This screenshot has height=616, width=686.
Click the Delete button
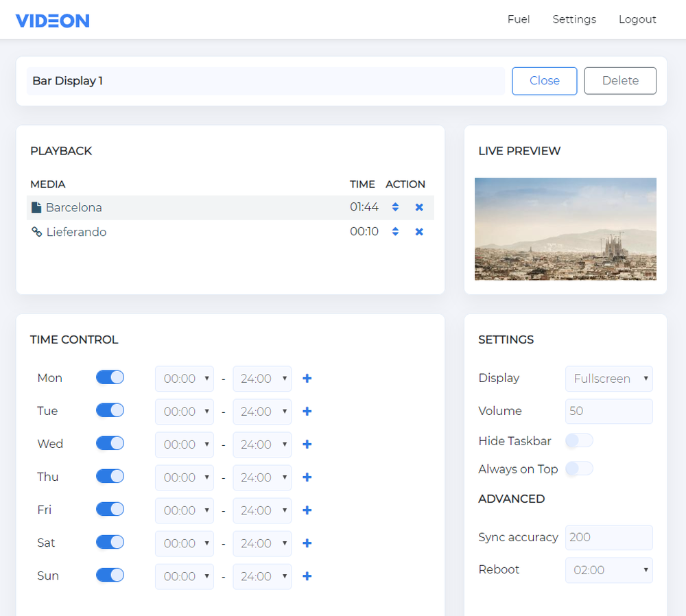[620, 81]
